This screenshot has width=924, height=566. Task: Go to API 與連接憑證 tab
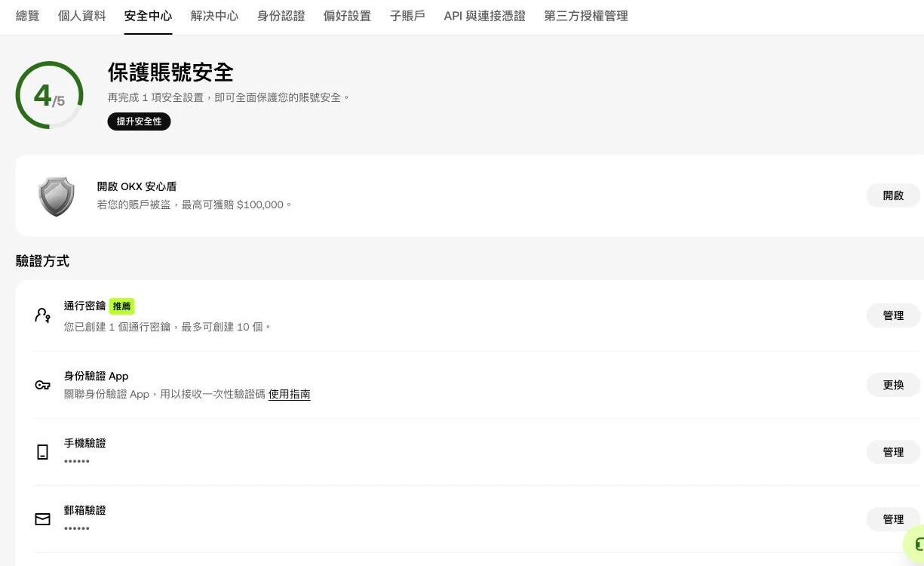pos(485,16)
